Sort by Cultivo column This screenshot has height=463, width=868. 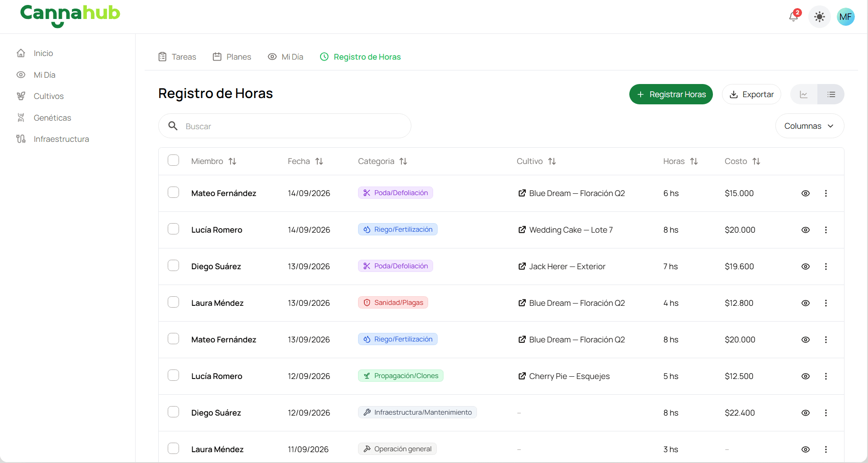pos(552,161)
